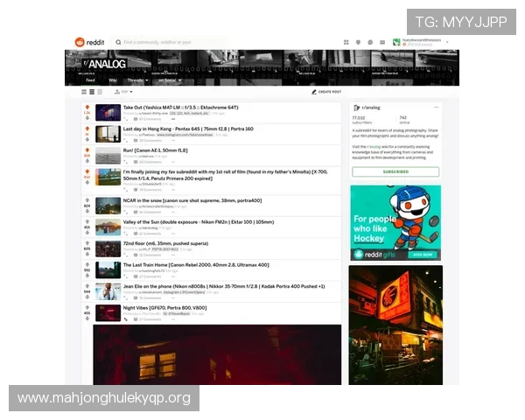Expand the on Social dropdown menu

coord(170,80)
